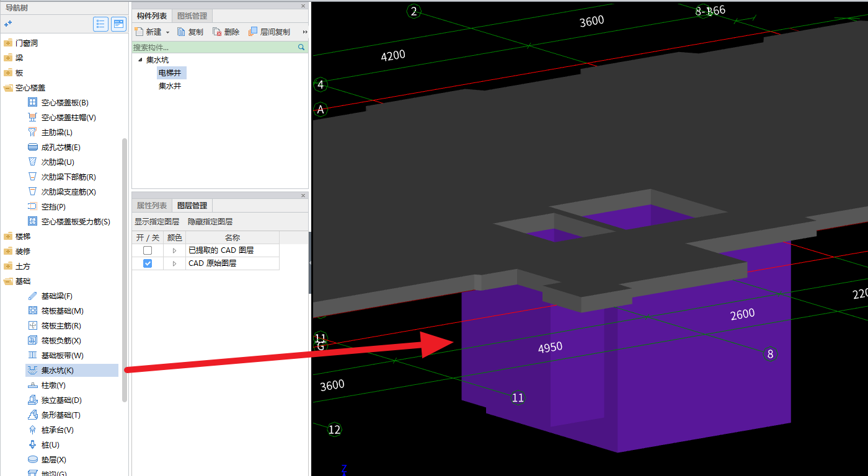Click 层间复制 copy between floors button
This screenshot has width=868, height=476.
pyautogui.click(x=269, y=32)
